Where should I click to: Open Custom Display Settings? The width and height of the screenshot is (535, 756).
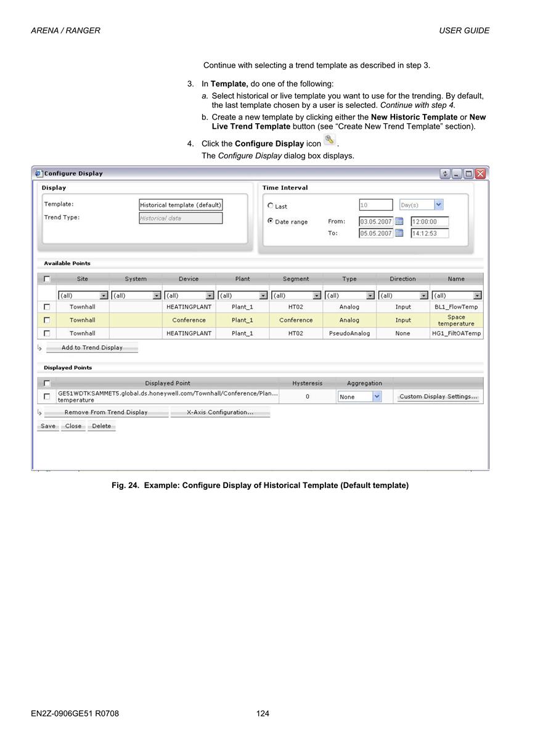pos(438,397)
